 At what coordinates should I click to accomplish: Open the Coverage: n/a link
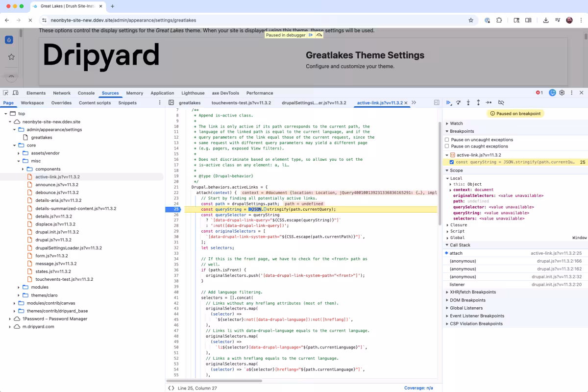[419, 387]
